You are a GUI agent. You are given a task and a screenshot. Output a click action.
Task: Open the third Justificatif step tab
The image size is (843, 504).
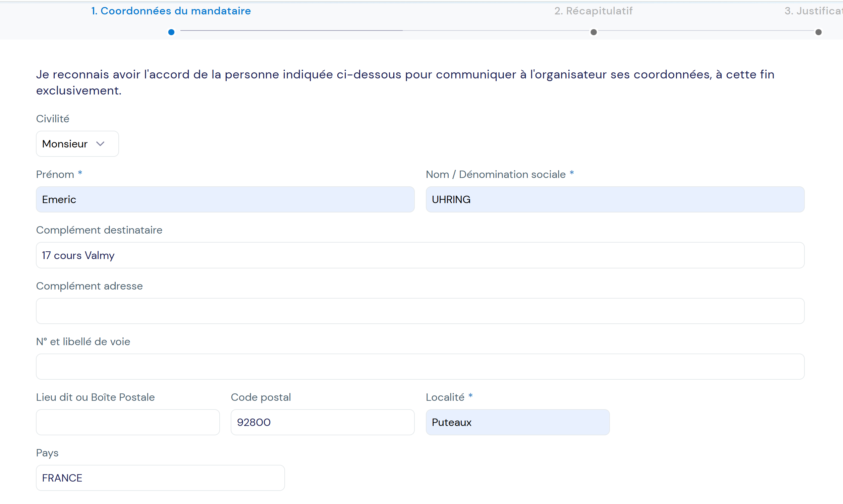(x=813, y=11)
